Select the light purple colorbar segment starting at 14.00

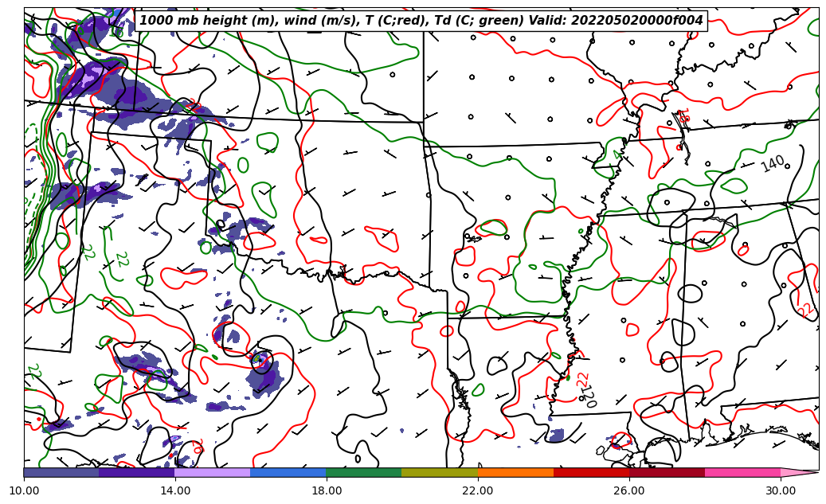(x=213, y=472)
